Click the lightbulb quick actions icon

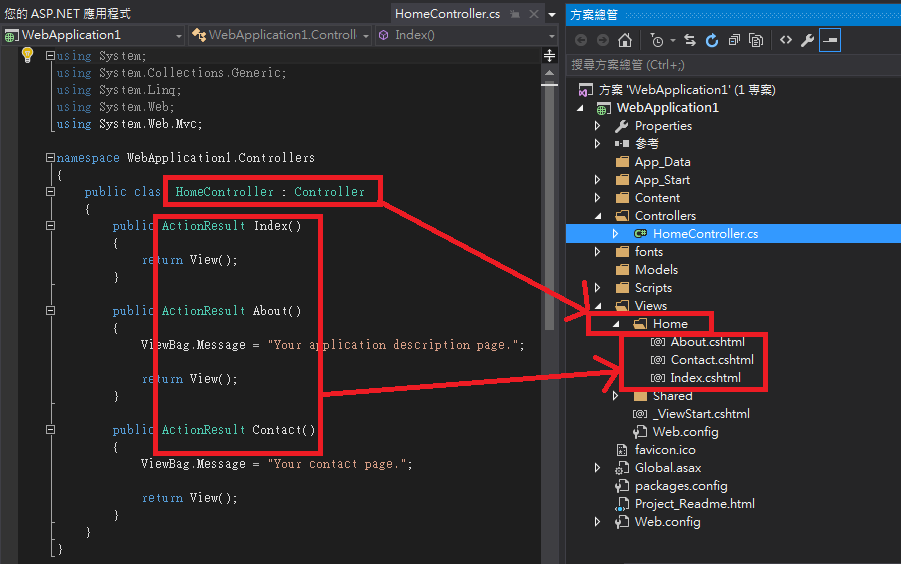coord(27,55)
